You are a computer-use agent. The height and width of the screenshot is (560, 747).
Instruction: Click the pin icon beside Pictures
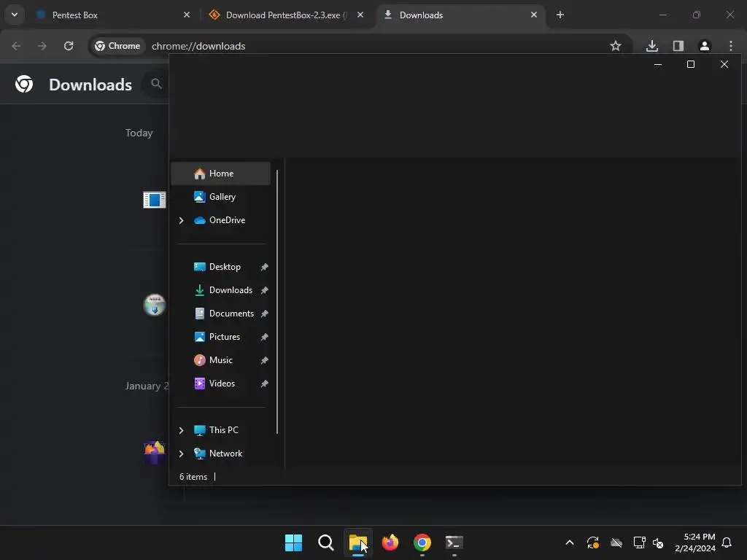coord(264,337)
